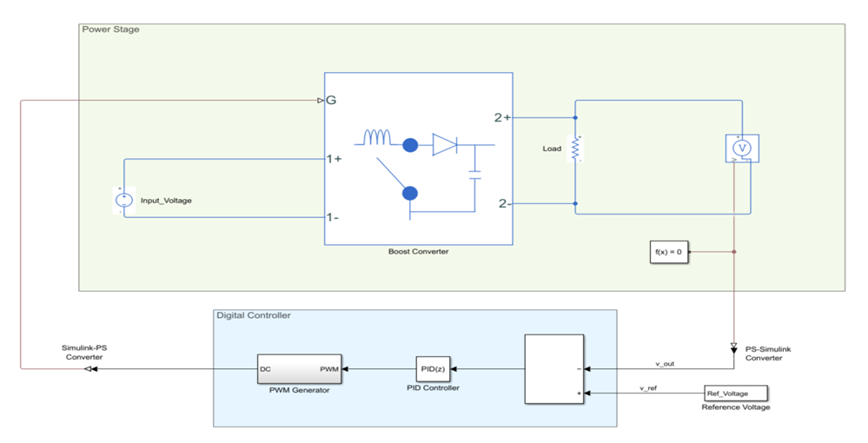Select the sum block with minus and plus inputs
Image resolution: width=868 pixels, height=443 pixels.
(x=555, y=368)
